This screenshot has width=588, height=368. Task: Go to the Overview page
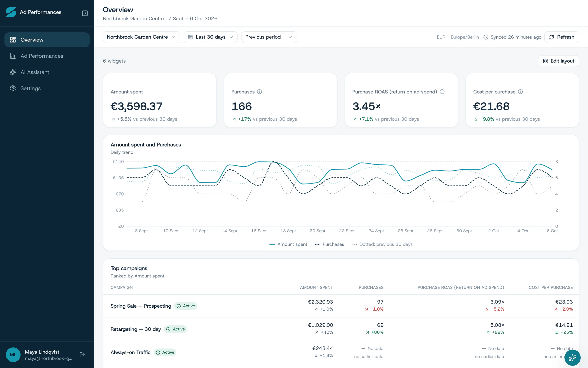click(x=47, y=40)
